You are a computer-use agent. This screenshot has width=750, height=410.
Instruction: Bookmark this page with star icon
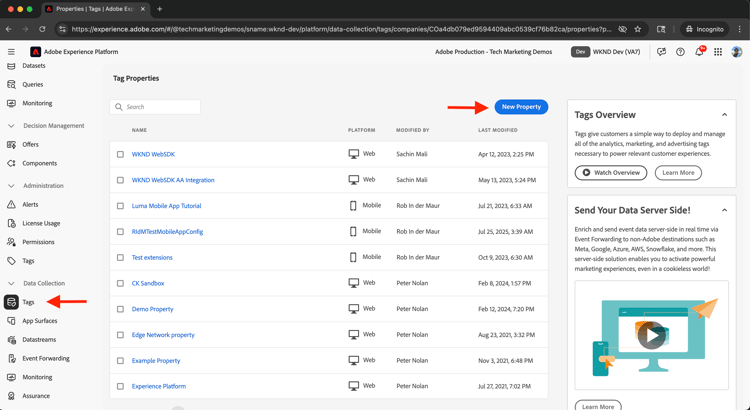point(638,29)
